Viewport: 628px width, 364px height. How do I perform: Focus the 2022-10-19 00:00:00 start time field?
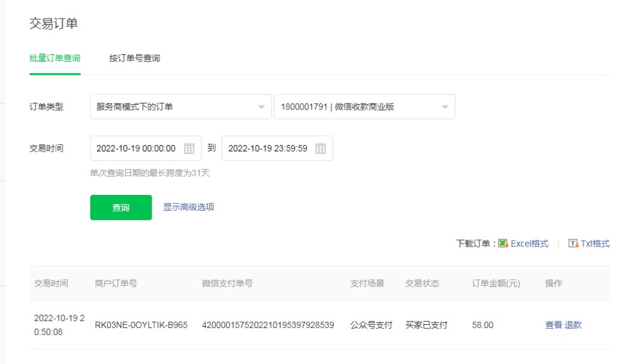[x=136, y=149]
